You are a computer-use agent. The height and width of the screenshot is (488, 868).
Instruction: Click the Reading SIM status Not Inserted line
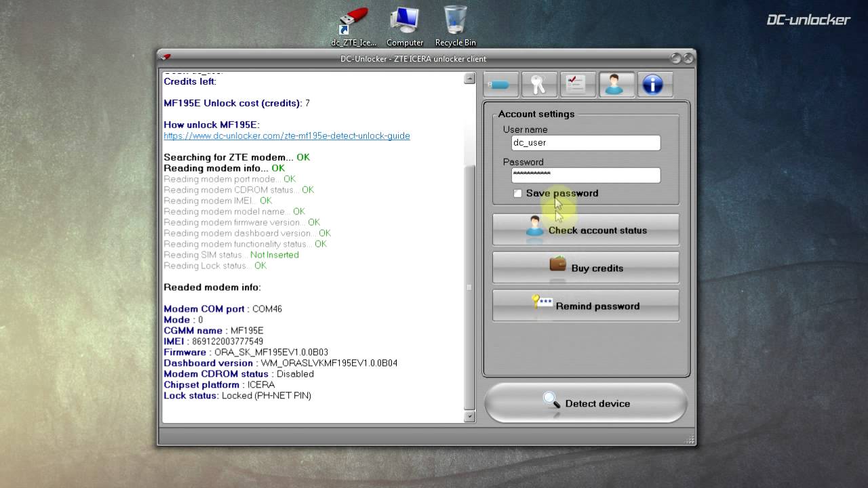(x=231, y=255)
